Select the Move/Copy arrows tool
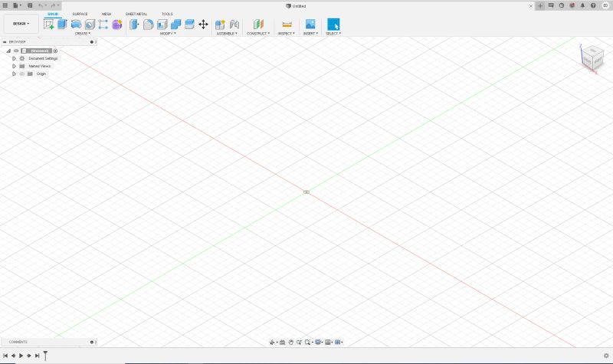This screenshot has height=364, width=613. (x=203, y=25)
